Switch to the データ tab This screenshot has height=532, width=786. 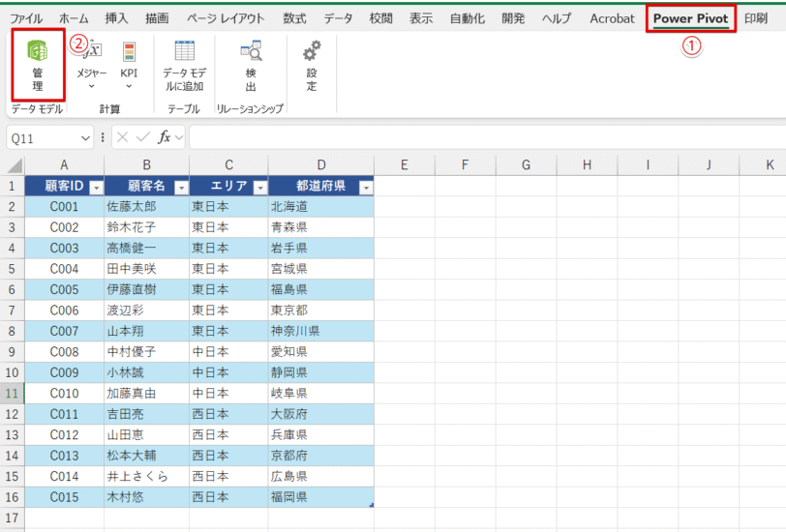pos(338,18)
